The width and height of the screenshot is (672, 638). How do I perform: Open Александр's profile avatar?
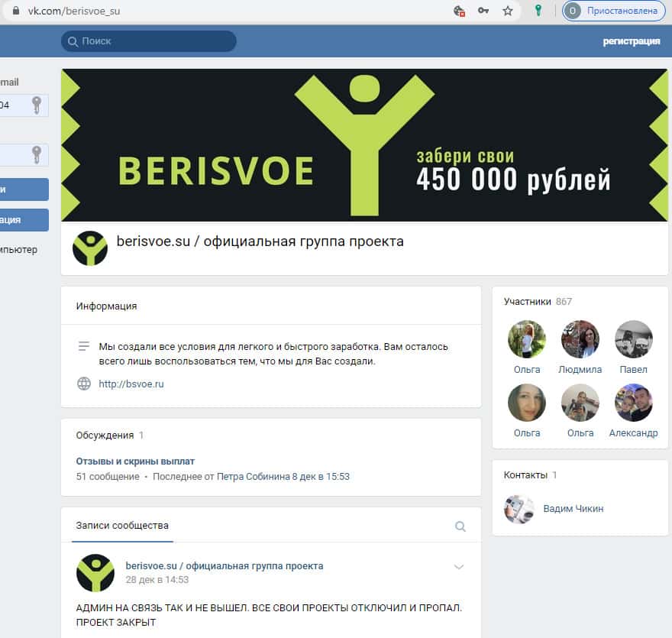click(x=633, y=403)
